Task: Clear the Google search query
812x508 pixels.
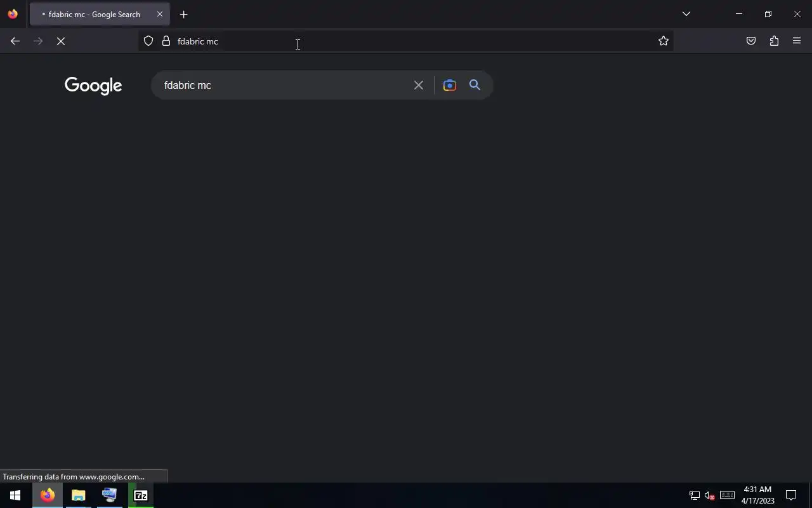Action: click(419, 85)
